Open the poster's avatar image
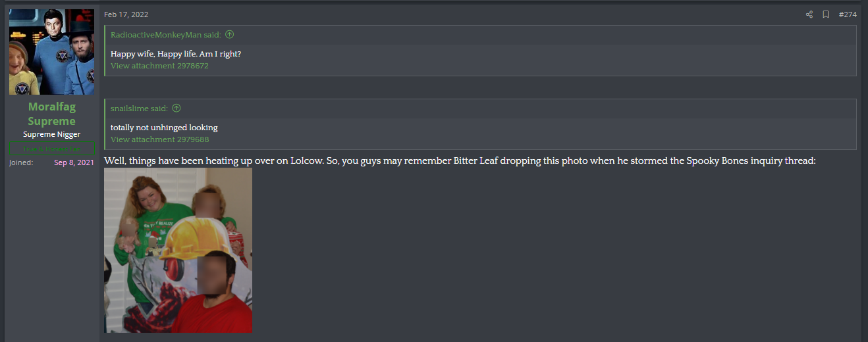The width and height of the screenshot is (868, 342). (51, 52)
